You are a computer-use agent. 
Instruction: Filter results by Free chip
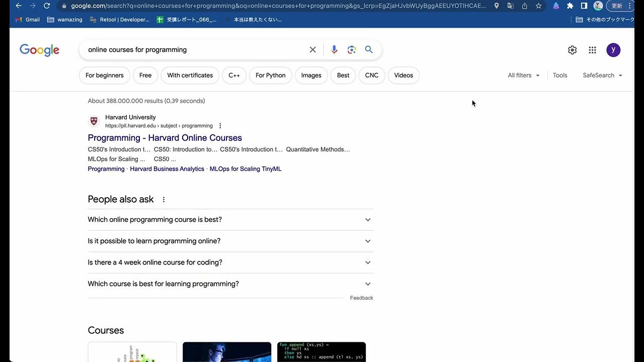tap(145, 75)
